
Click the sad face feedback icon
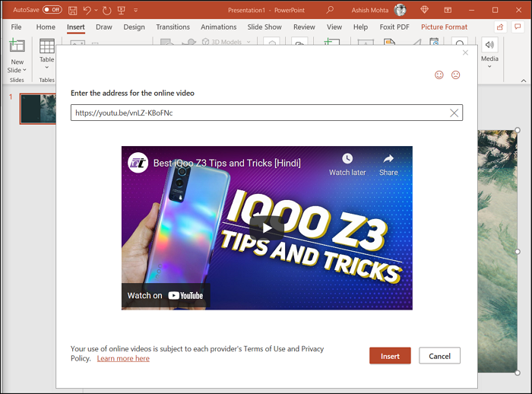[456, 75]
